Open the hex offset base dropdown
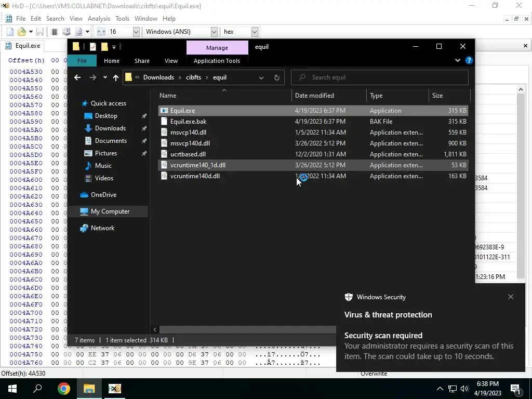 point(255,32)
